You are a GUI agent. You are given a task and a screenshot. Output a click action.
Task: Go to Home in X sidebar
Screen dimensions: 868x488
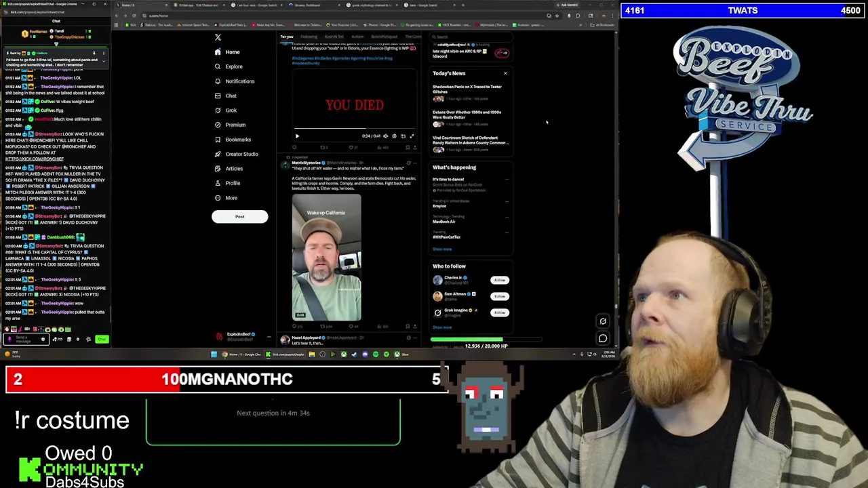pyautogui.click(x=227, y=52)
